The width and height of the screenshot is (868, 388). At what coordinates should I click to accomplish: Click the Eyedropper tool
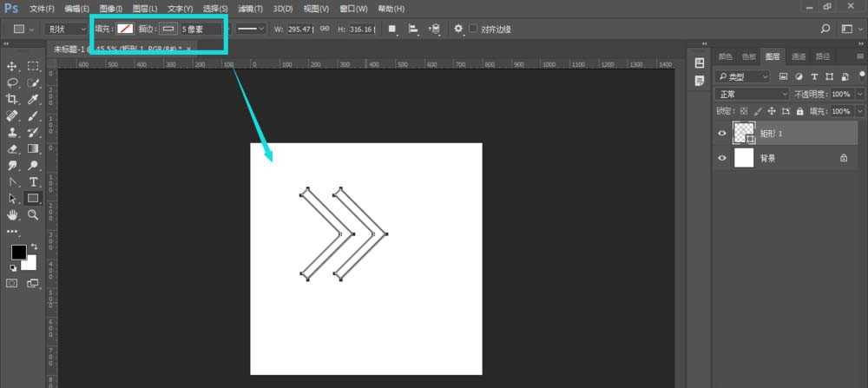[x=34, y=100]
